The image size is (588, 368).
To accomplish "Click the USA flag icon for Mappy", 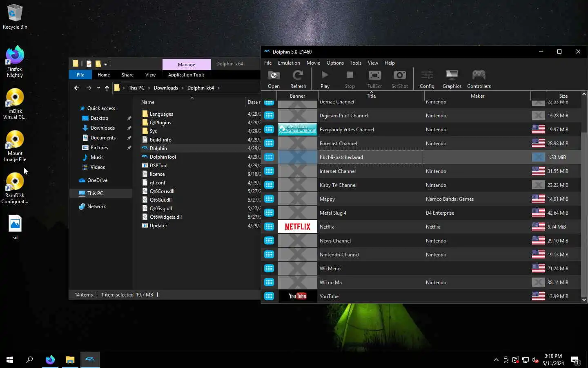I will click(539, 199).
